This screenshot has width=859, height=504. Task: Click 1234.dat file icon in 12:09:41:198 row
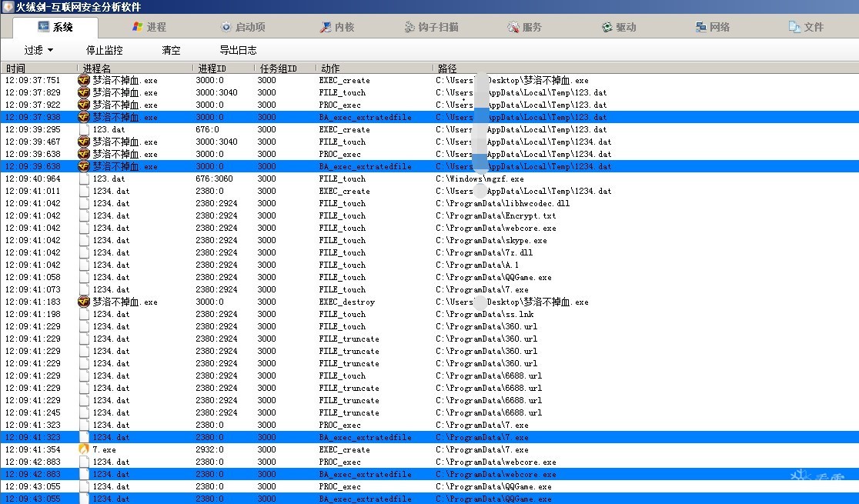84,314
